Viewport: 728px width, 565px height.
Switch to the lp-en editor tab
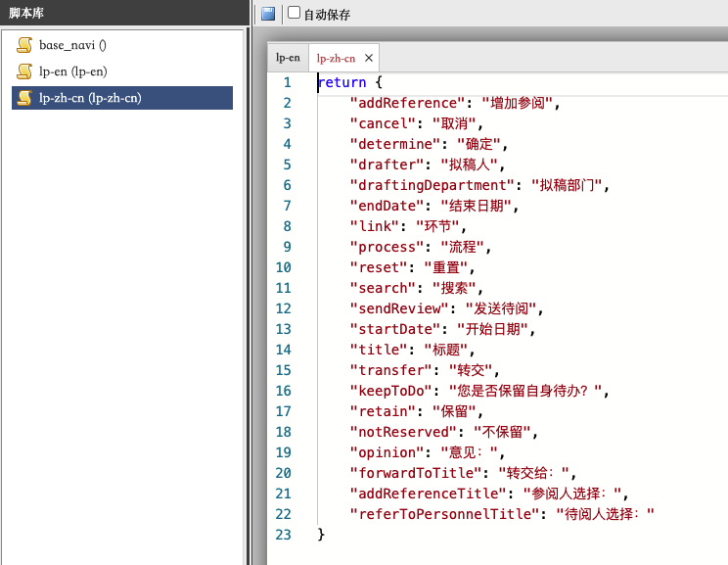coord(288,58)
